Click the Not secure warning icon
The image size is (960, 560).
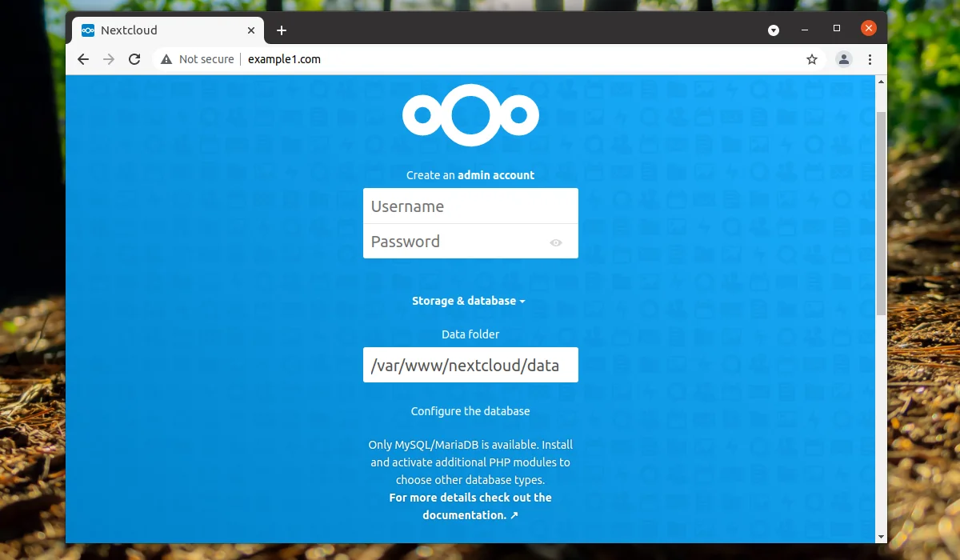click(166, 59)
